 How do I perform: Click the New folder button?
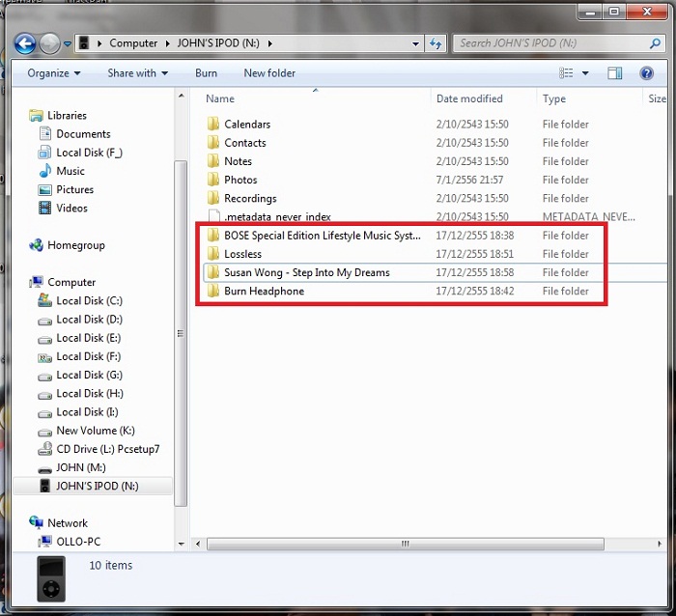[x=269, y=73]
